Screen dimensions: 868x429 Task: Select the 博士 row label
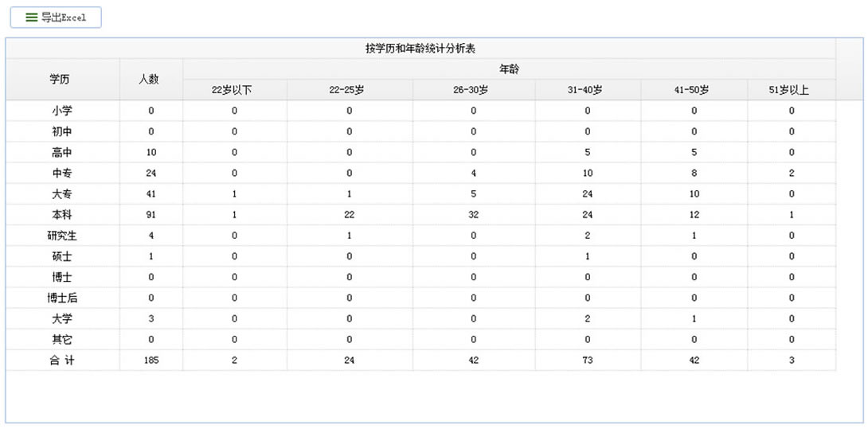click(x=62, y=277)
